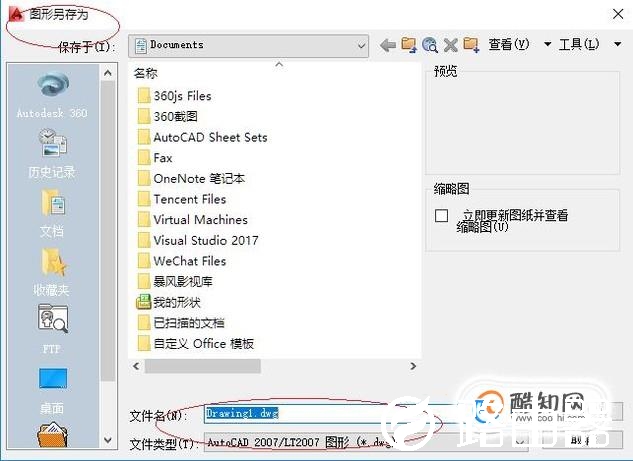Click file list right scroll arrow

[x=413, y=366]
